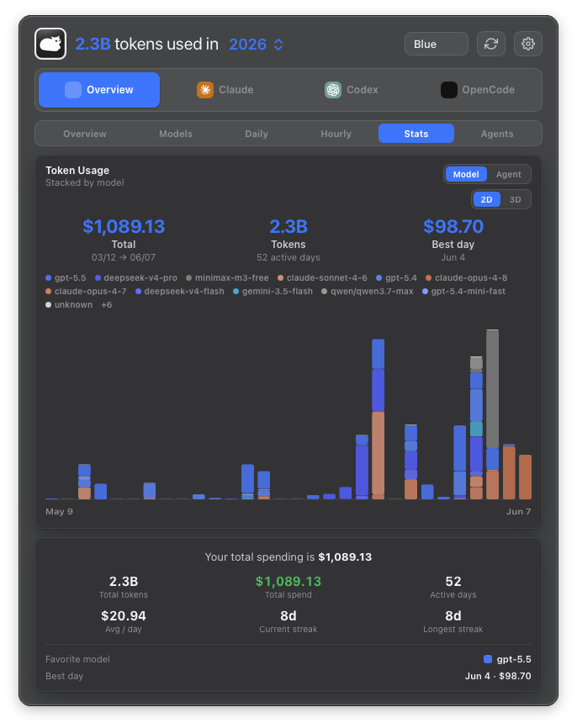This screenshot has width=577, height=728.
Task: Click the 2.3B Total tokens stat
Action: [124, 587]
